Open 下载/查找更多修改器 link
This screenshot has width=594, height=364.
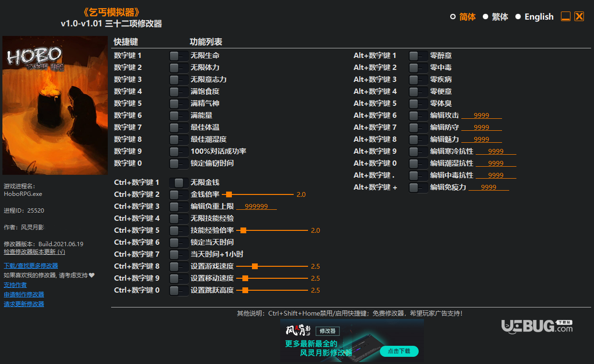[x=31, y=266]
